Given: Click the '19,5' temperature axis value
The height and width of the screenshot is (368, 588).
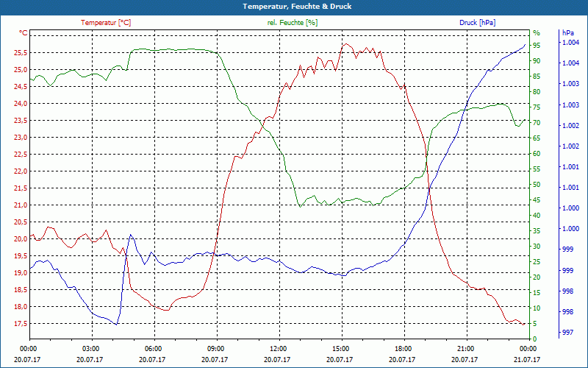Looking at the screenshot, I should (x=21, y=255).
